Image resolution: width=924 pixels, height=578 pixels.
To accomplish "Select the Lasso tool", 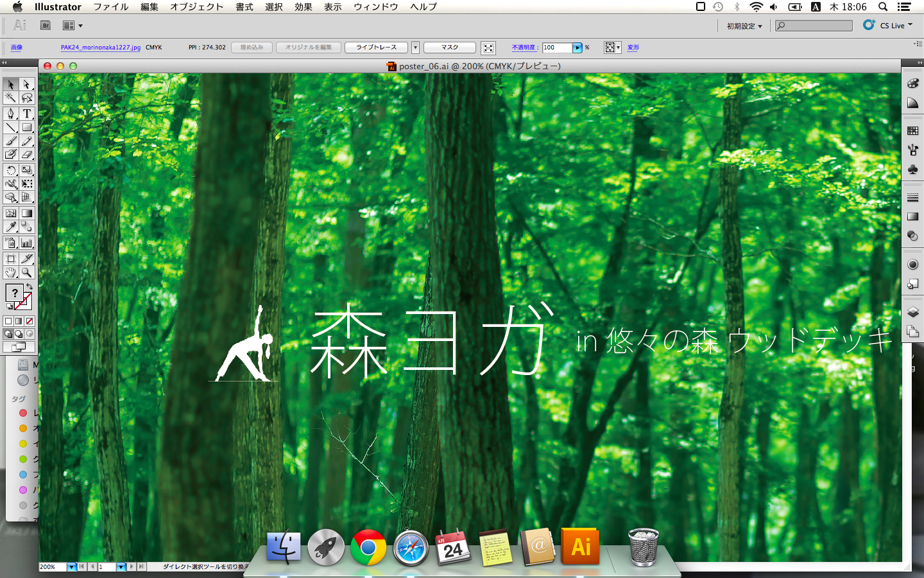I will click(x=26, y=98).
